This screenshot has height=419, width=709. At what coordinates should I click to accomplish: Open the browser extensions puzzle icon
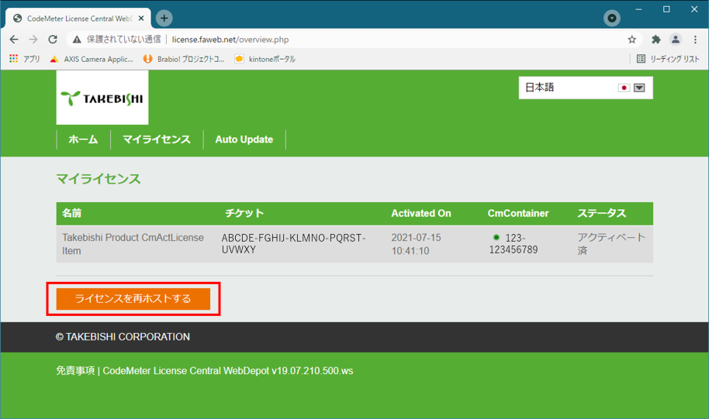click(x=656, y=40)
